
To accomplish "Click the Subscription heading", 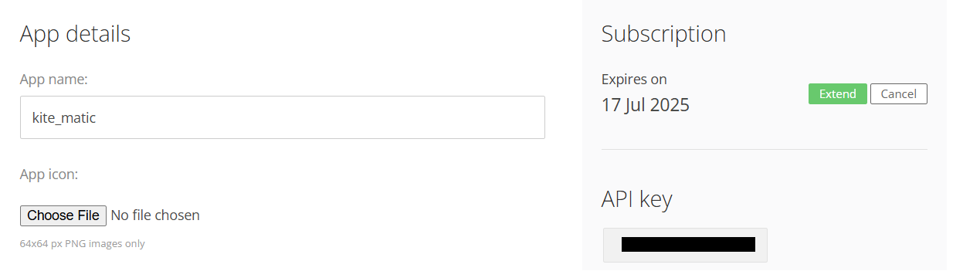I will coord(663,34).
